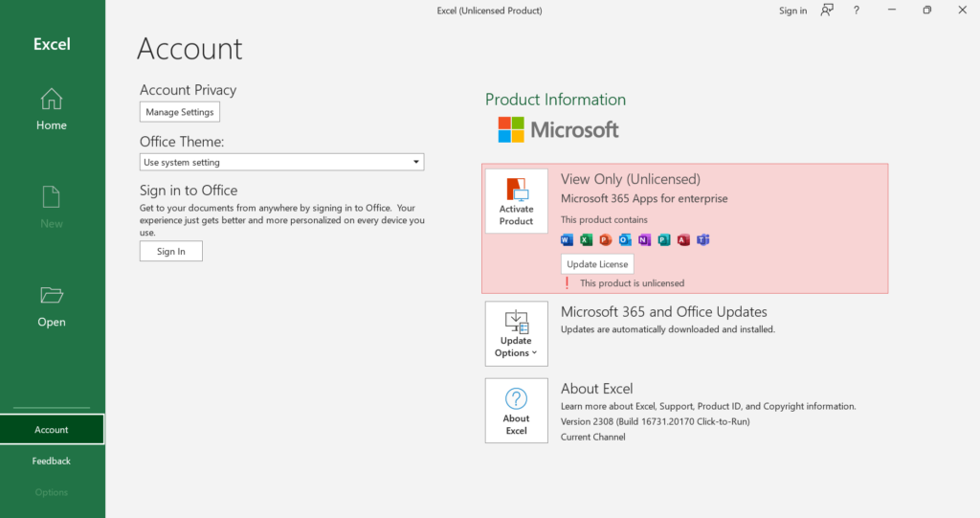Click the Version 2308 build text

[655, 421]
